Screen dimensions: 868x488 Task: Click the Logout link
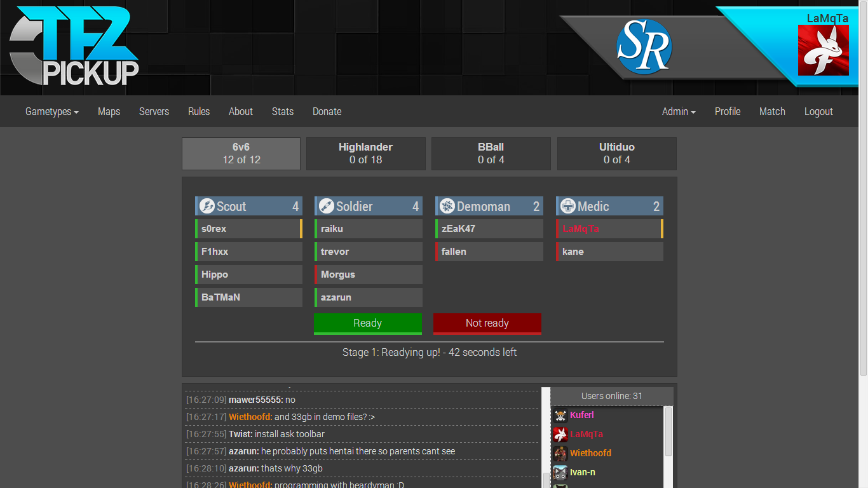tap(818, 111)
